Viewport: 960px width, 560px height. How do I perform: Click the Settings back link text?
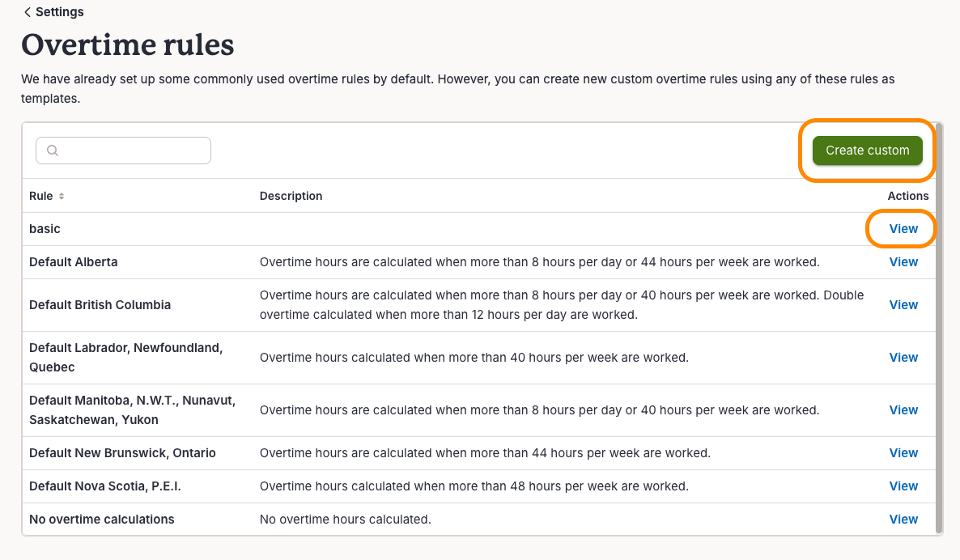click(59, 12)
